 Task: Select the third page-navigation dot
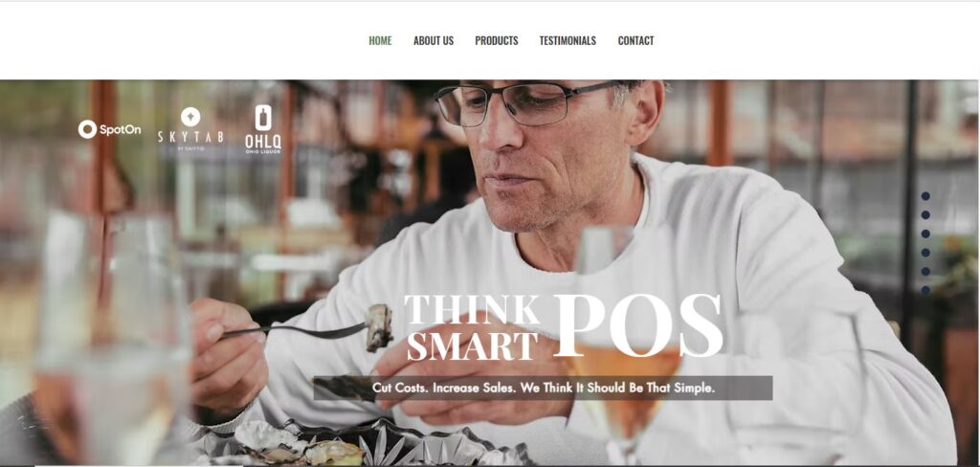click(925, 233)
